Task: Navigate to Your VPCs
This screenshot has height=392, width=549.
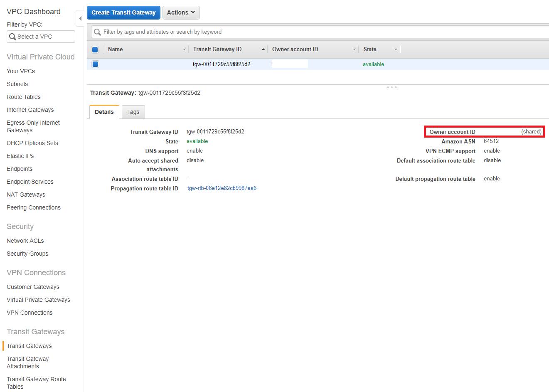Action: [x=21, y=71]
